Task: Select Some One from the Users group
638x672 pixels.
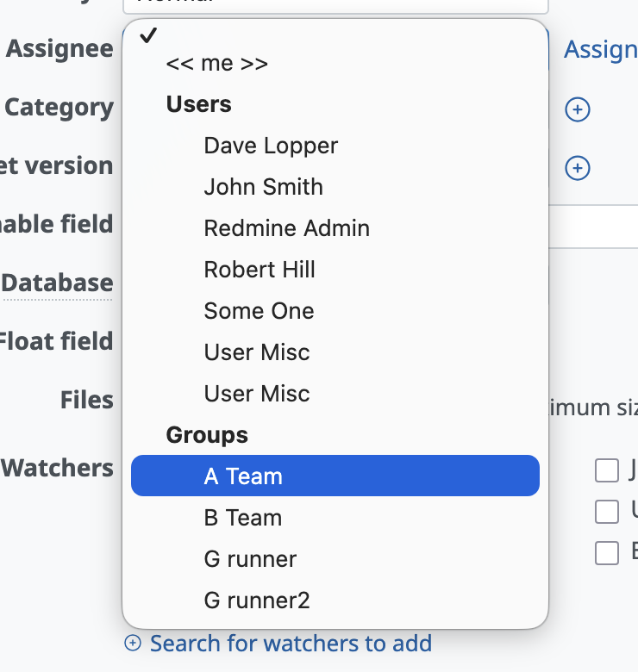Action: point(259,311)
